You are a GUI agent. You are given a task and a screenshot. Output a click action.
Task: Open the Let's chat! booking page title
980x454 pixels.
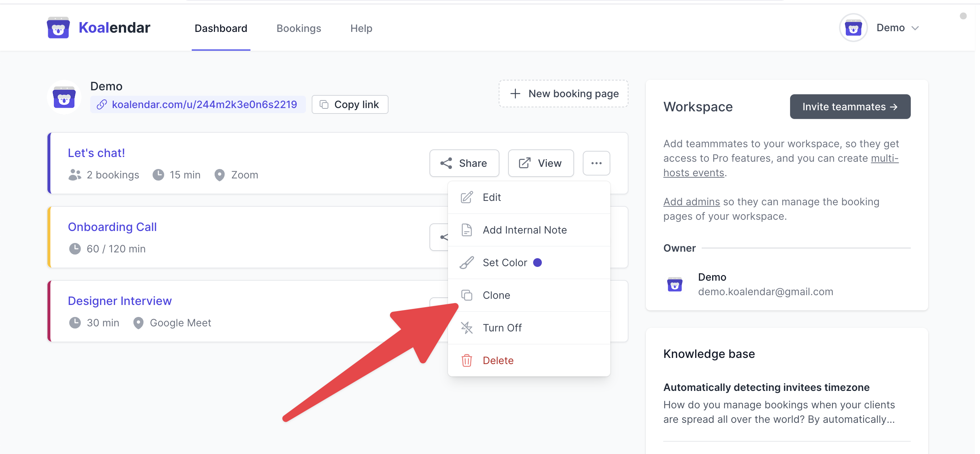click(96, 153)
